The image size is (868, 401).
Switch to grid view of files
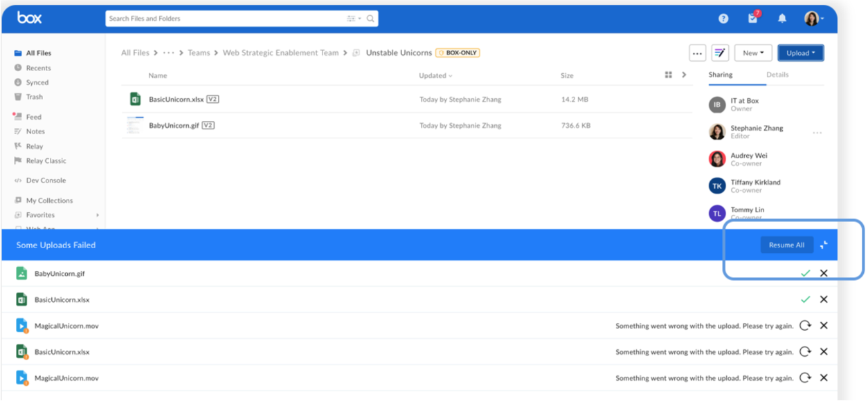point(669,75)
